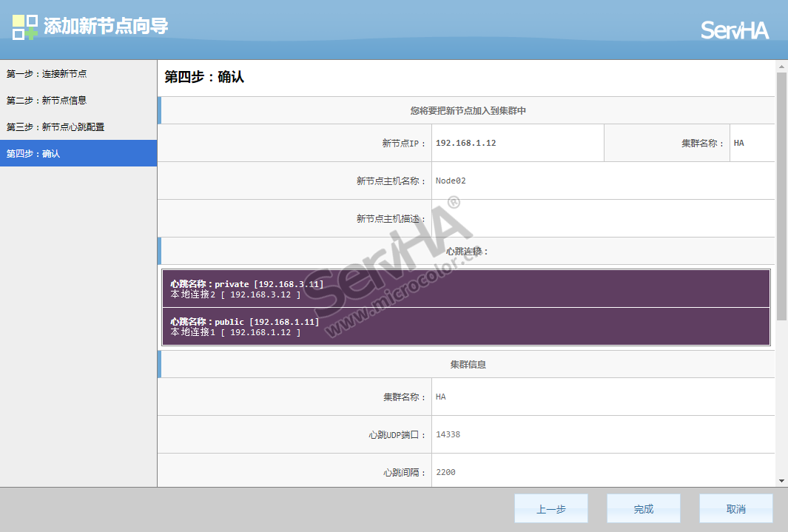Viewport: 788px width, 532px height.
Task: Click the scrollbar down arrow
Action: point(781,480)
